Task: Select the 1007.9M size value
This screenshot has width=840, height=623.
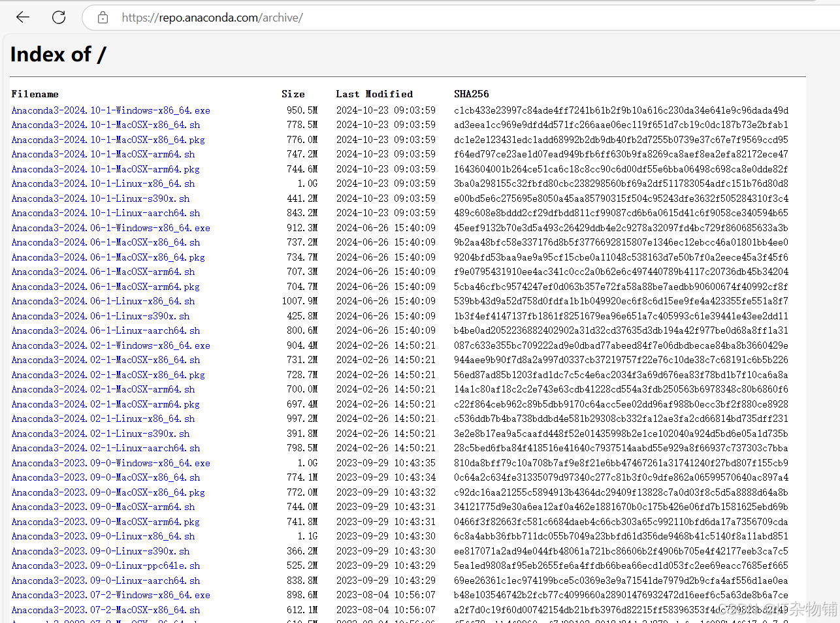Action: 300,301
